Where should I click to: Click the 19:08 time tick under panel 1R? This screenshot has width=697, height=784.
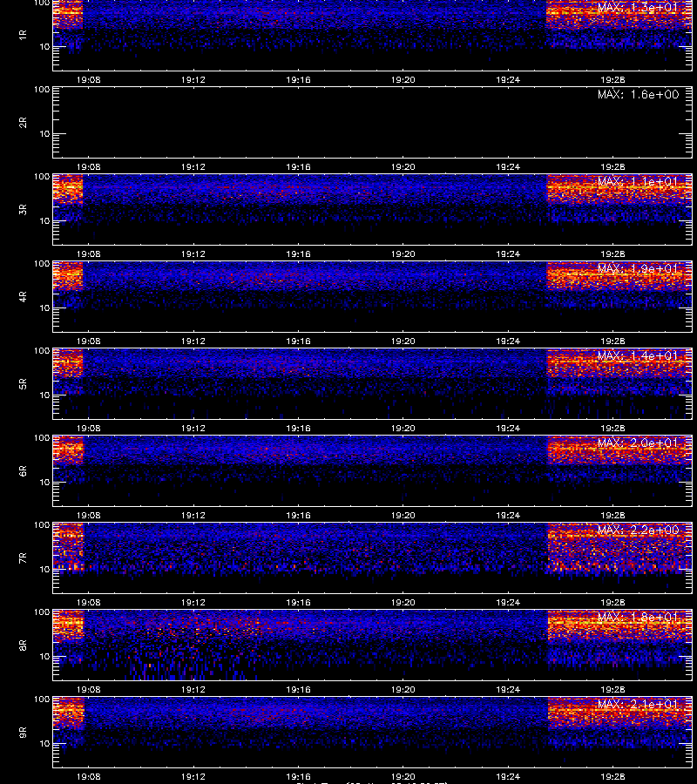tap(89, 80)
